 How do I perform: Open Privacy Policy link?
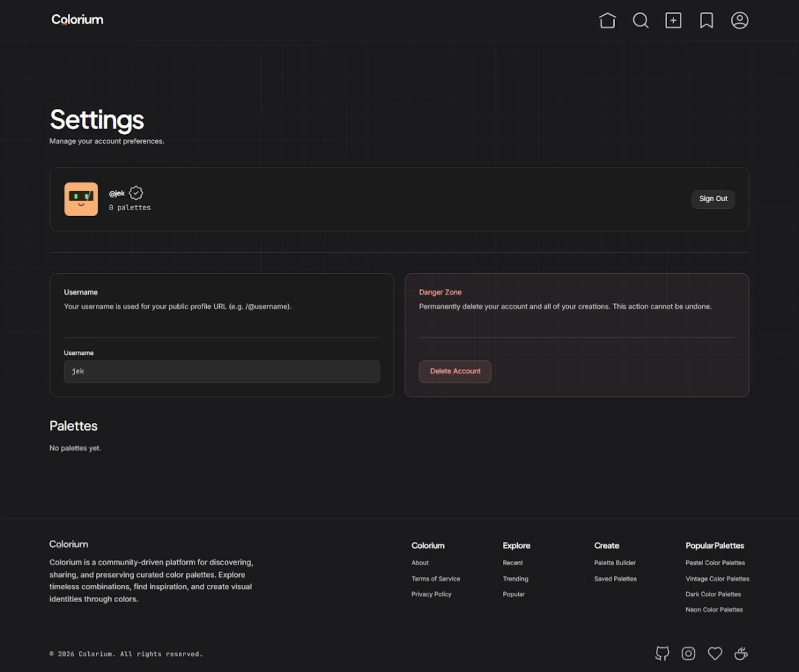pos(431,594)
